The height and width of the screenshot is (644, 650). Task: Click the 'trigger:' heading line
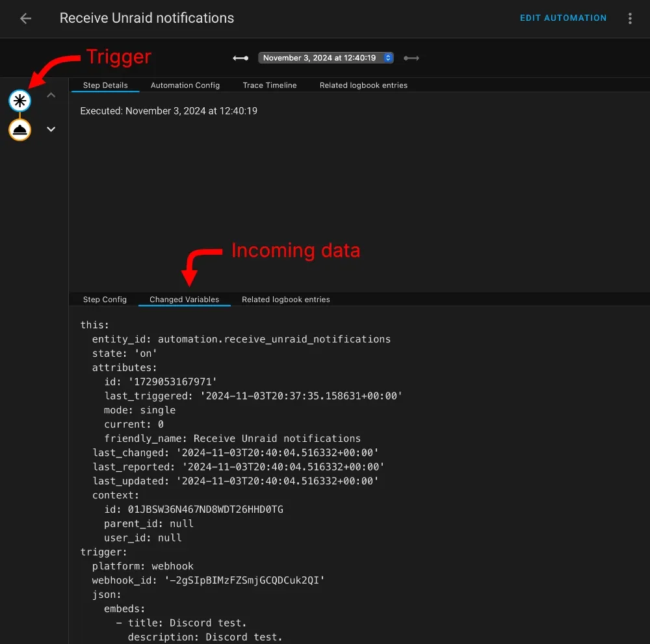click(x=103, y=552)
